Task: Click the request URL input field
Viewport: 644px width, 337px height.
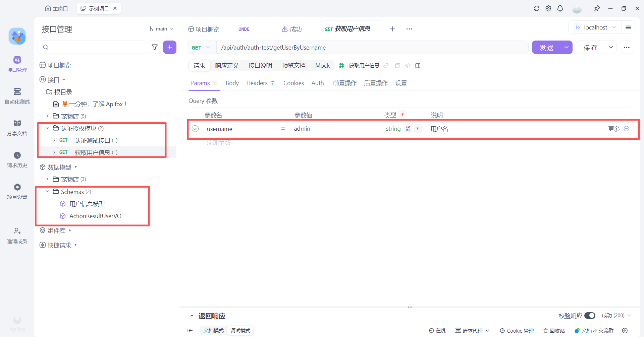Action: click(x=369, y=47)
